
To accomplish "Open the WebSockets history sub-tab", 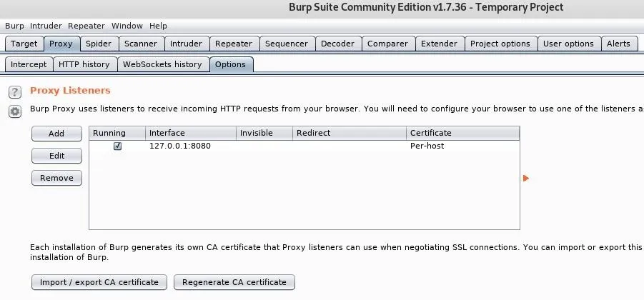I will (x=163, y=64).
